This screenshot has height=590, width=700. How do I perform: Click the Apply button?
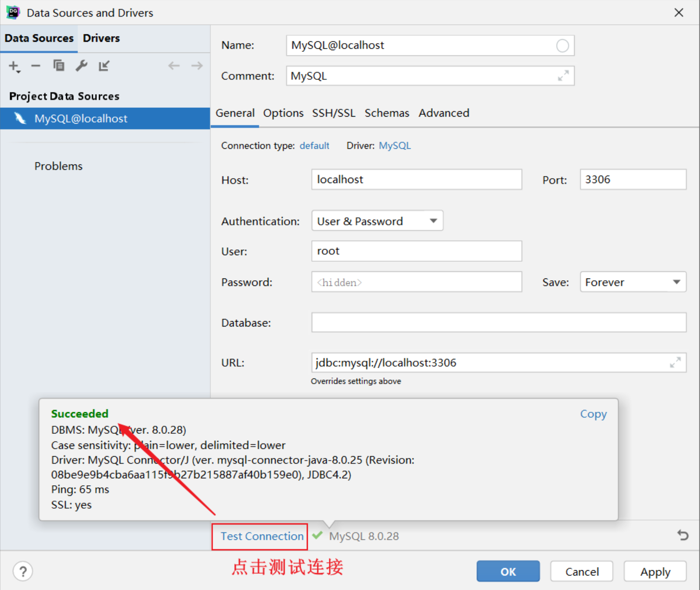point(655,571)
